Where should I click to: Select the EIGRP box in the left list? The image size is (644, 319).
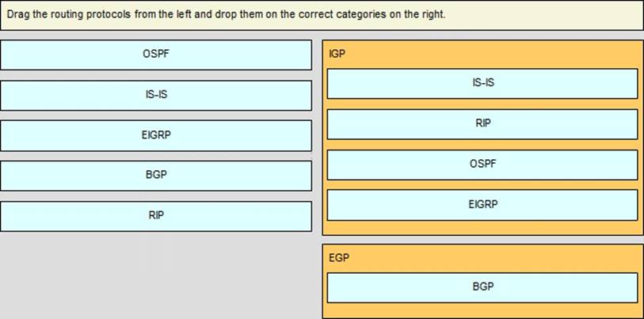click(156, 135)
